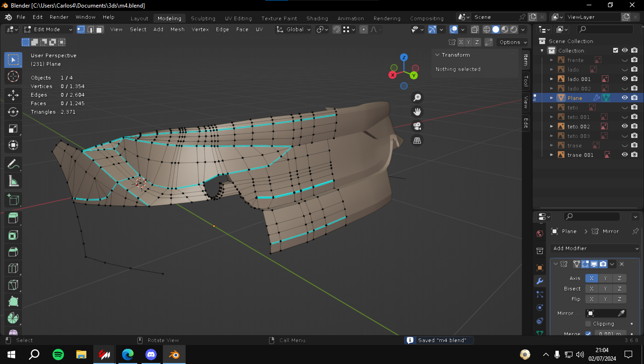Switch to orthographic grid view icon

[x=417, y=141]
